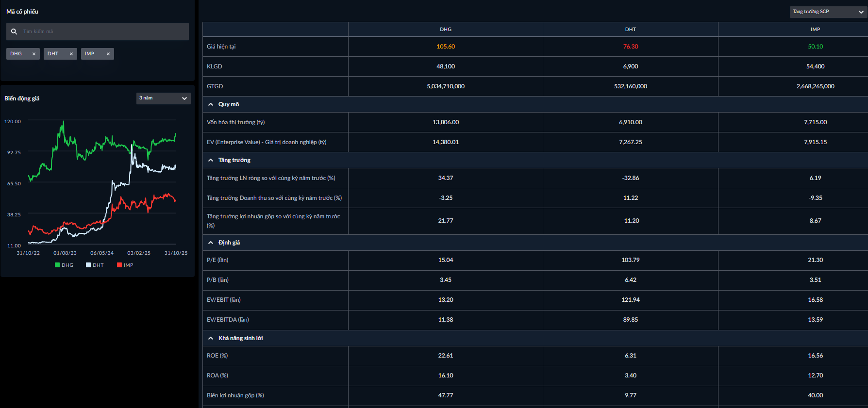Click the search magnifier icon
This screenshot has height=408, width=868.
[14, 32]
